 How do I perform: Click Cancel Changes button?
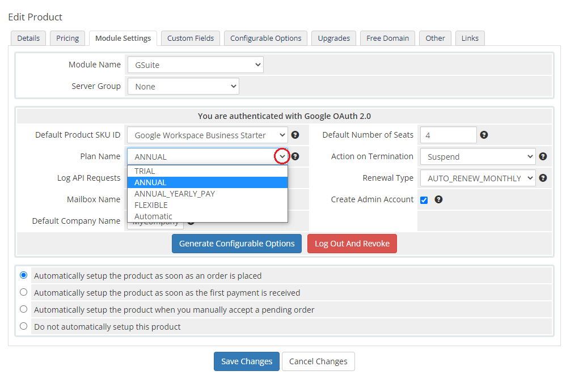click(x=318, y=361)
